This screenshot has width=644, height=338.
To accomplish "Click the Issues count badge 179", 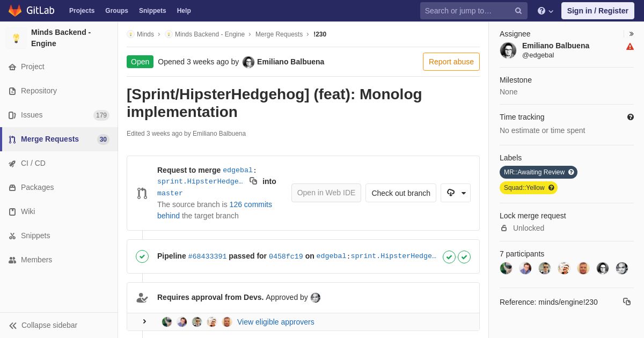I will coord(101,115).
